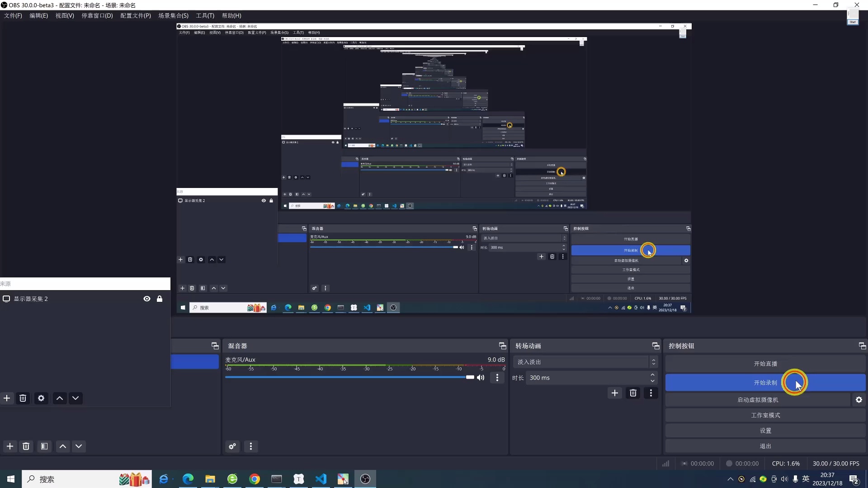Mute the 麦克风/Aux speaker icon
Viewport: 868px width, 488px height.
coord(481,378)
